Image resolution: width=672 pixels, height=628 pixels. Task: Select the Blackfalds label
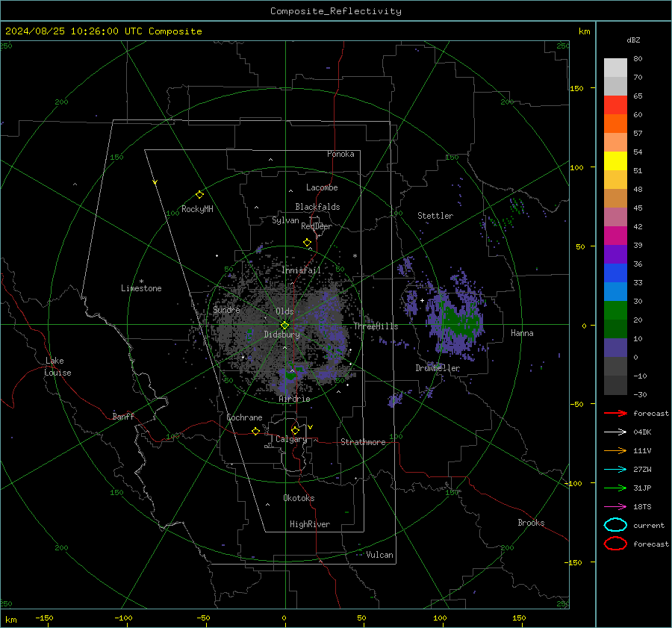click(x=317, y=207)
